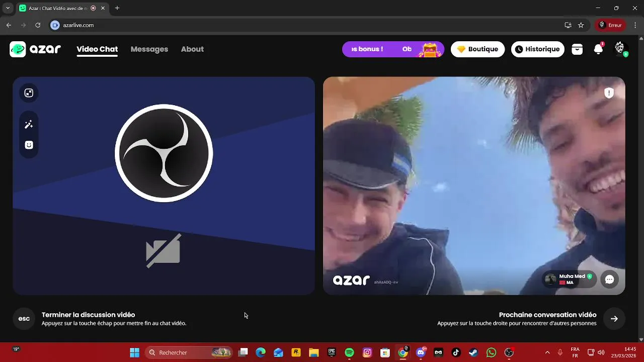This screenshot has width=644, height=362.
Task: Click the page scrollbar down arrow
Action: [x=641, y=339]
